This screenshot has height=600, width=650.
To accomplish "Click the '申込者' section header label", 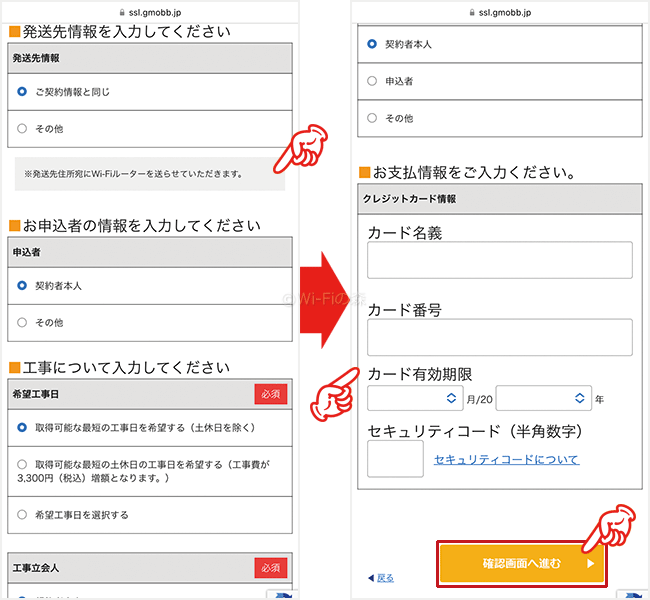I will click(x=27, y=252).
